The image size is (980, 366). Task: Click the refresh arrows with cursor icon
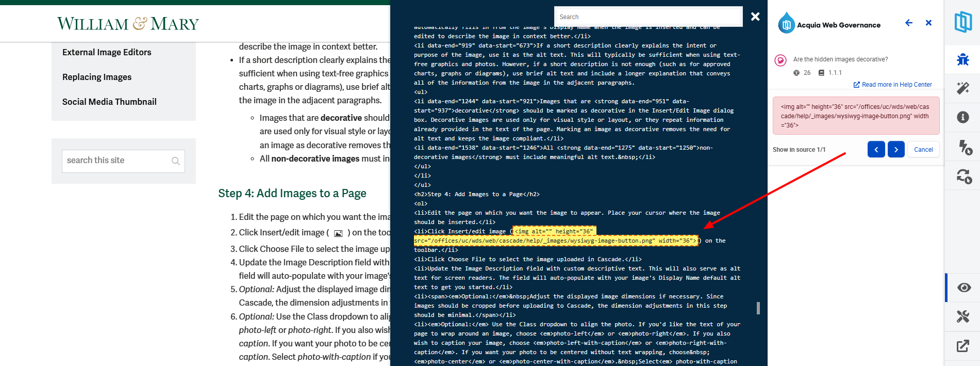(964, 177)
